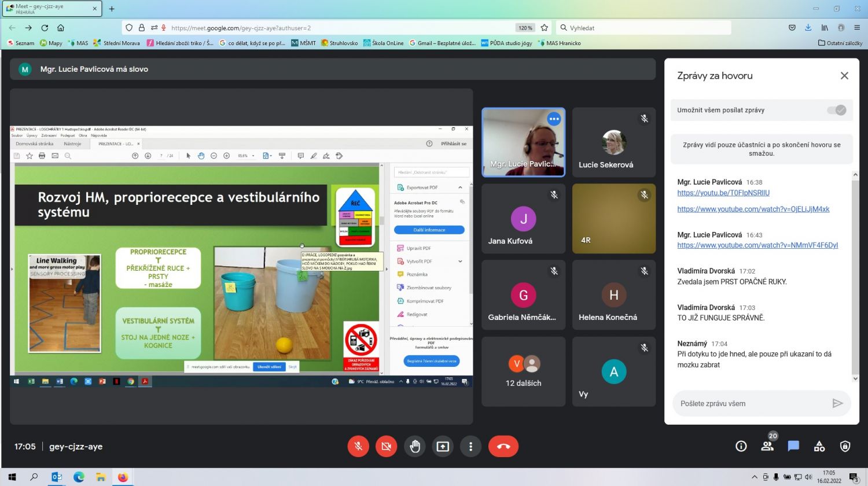Screen dimensions: 868x486
Task: Turn on camera in call controls
Action: (x=386, y=446)
